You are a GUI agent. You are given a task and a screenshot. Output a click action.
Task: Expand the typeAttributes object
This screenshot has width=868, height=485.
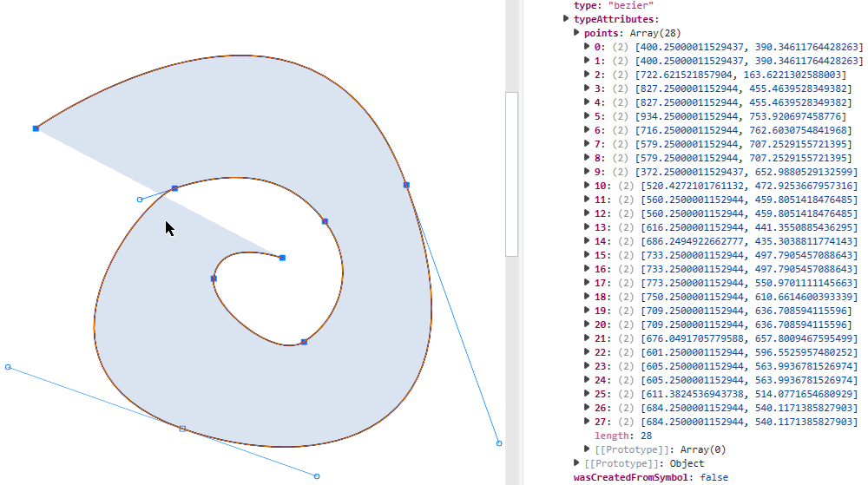point(566,19)
